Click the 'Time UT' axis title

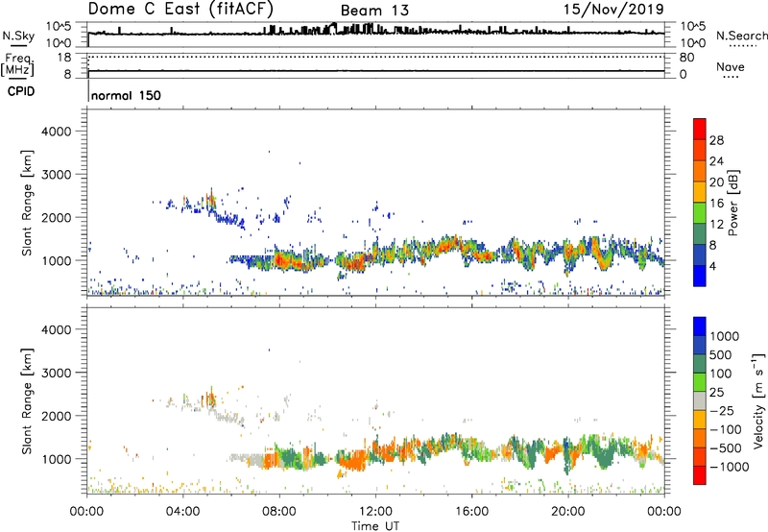click(x=375, y=526)
